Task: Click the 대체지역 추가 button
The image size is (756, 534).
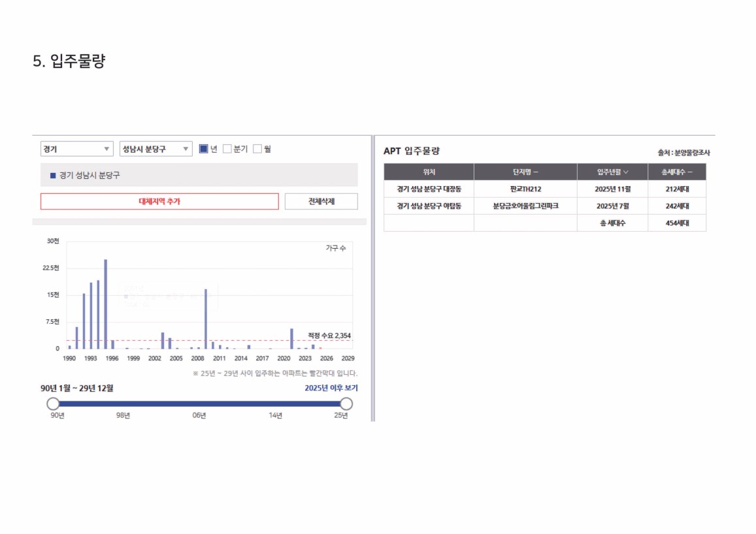Action: click(x=159, y=201)
